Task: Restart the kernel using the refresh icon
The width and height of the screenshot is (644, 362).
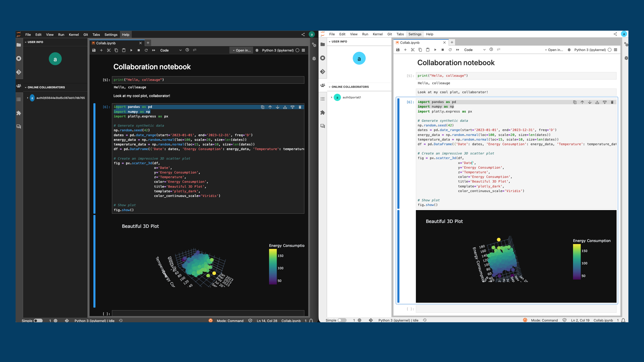Action: click(x=146, y=50)
